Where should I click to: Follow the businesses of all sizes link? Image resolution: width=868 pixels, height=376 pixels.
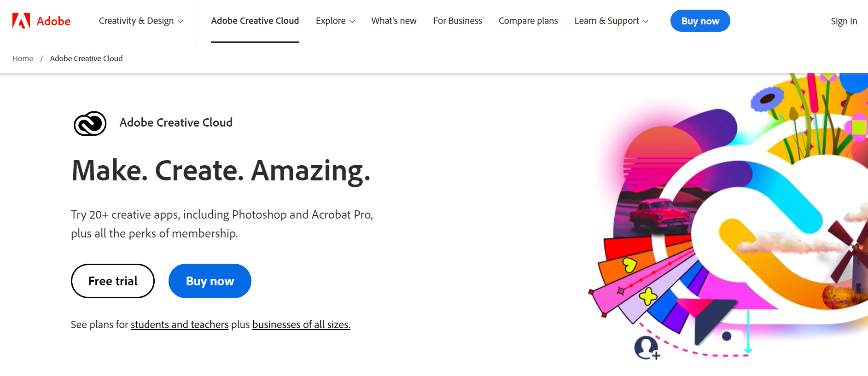[x=301, y=324]
